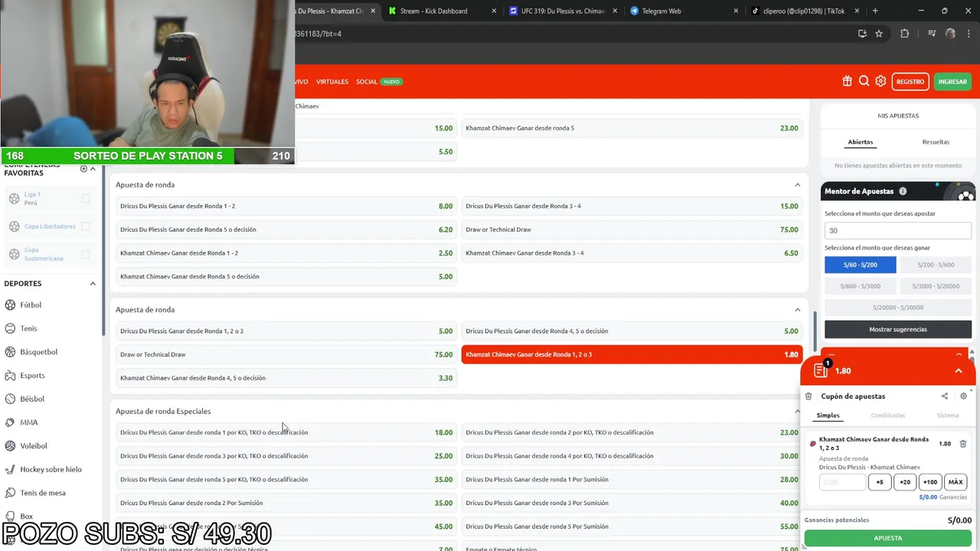Select the Esports icon in sidebar
The width and height of the screenshot is (980, 551).
(11, 376)
